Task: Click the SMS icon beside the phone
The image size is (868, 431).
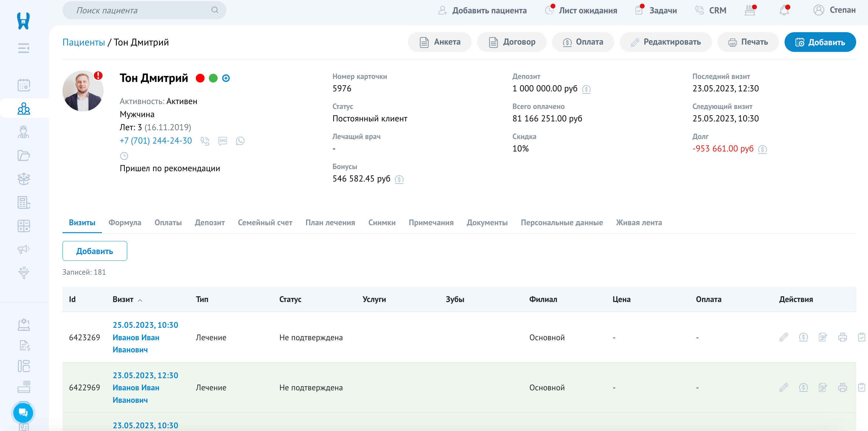Action: click(222, 141)
